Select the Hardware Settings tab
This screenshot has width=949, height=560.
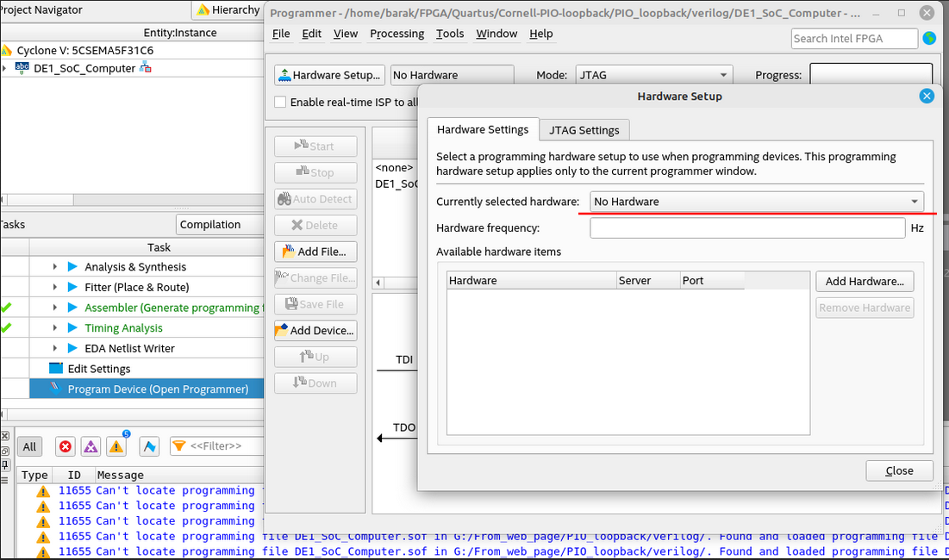483,129
